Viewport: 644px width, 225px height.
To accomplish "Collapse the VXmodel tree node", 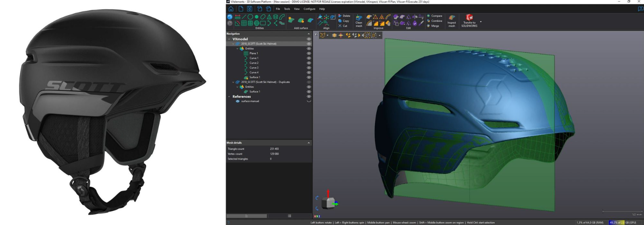I will point(229,39).
